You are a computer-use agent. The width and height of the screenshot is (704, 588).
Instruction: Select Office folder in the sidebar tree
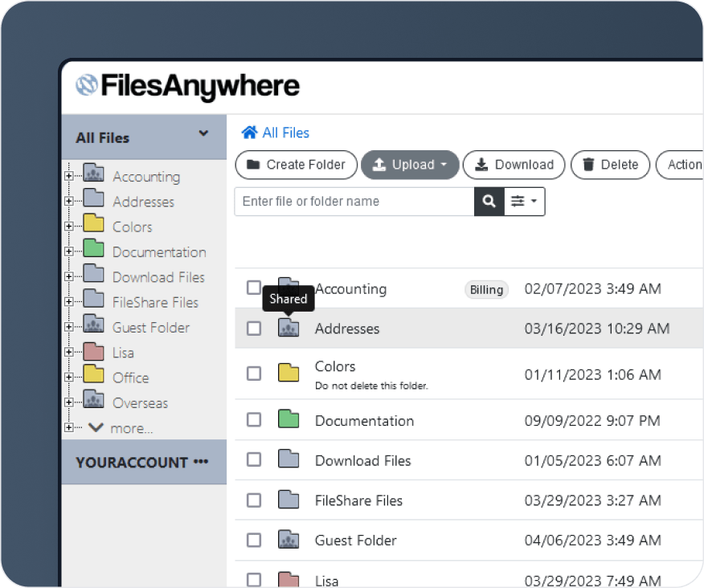pos(130,378)
